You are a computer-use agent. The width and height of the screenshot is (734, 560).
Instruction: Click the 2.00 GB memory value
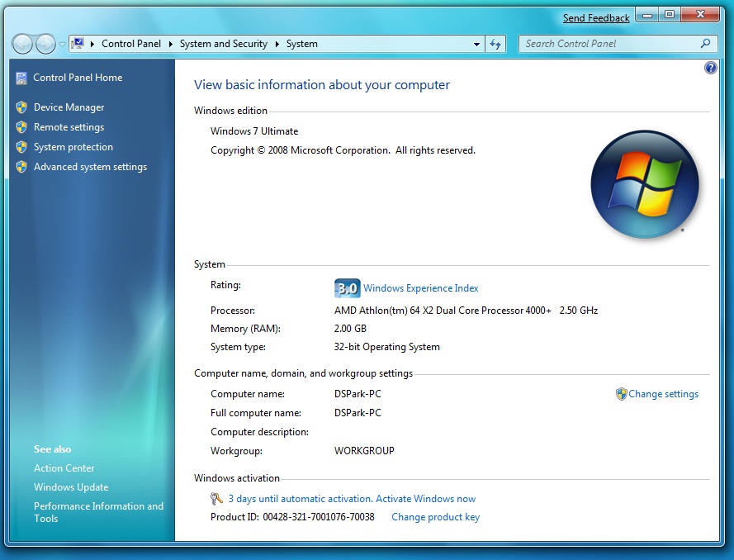(x=350, y=328)
